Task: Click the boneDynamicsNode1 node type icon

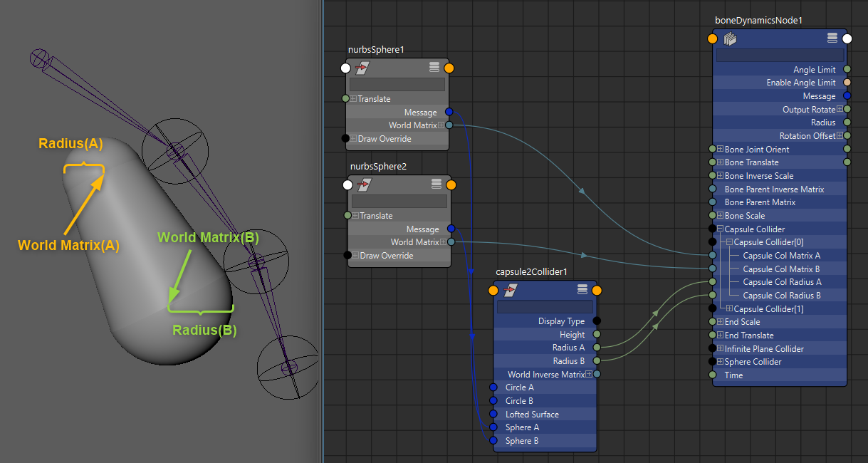Action: coord(730,38)
